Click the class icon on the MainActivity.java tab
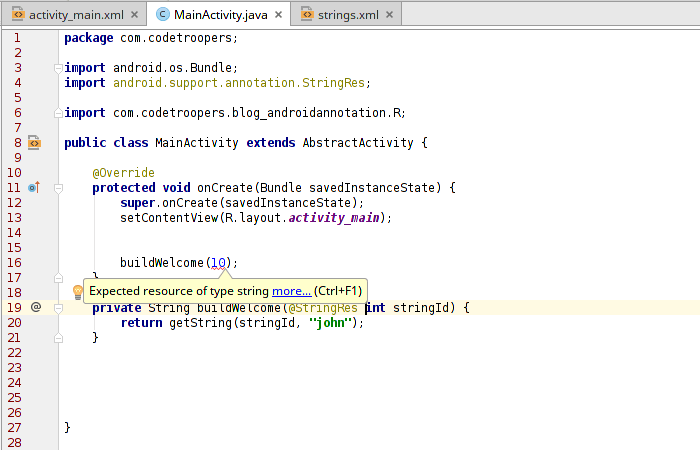 coord(162,15)
